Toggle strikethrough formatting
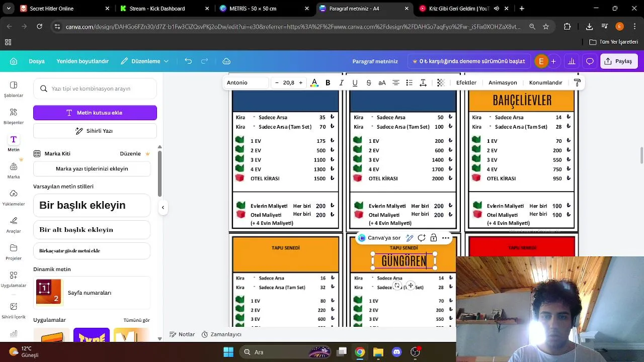Viewport: 644px width, 362px height. click(x=368, y=82)
